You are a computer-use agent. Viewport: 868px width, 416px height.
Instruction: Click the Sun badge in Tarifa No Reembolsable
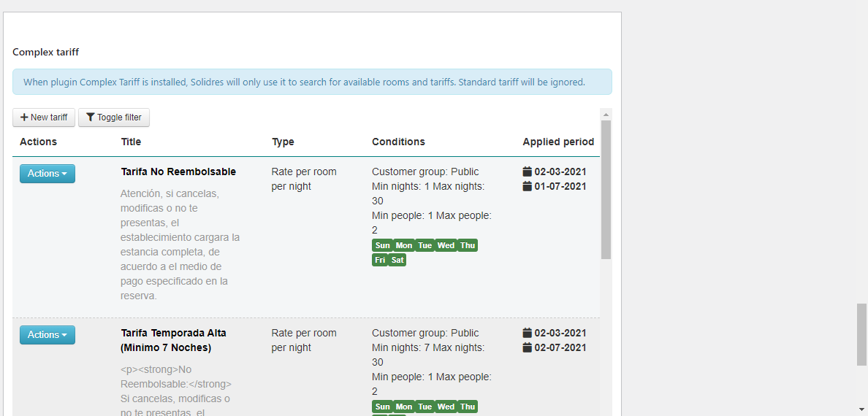point(382,245)
